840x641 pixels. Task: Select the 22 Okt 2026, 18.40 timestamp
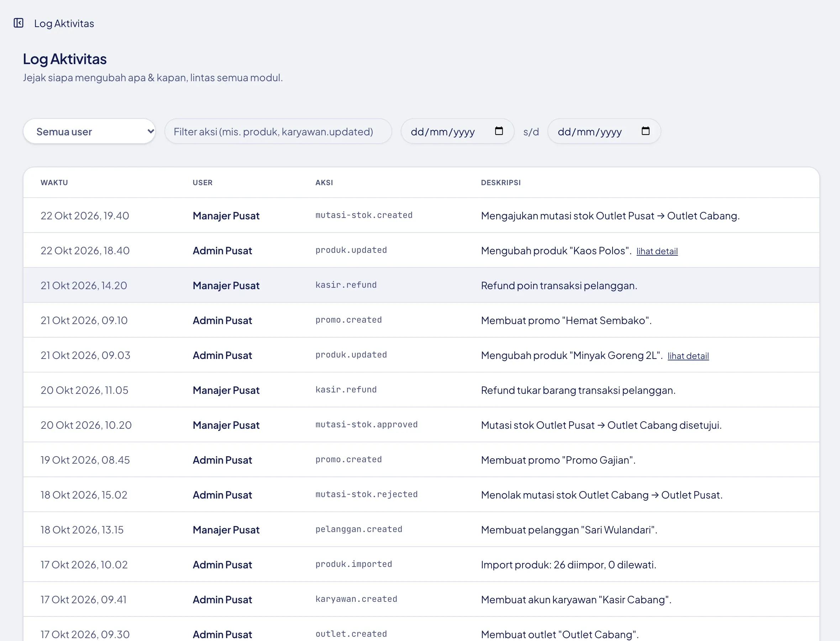point(85,251)
